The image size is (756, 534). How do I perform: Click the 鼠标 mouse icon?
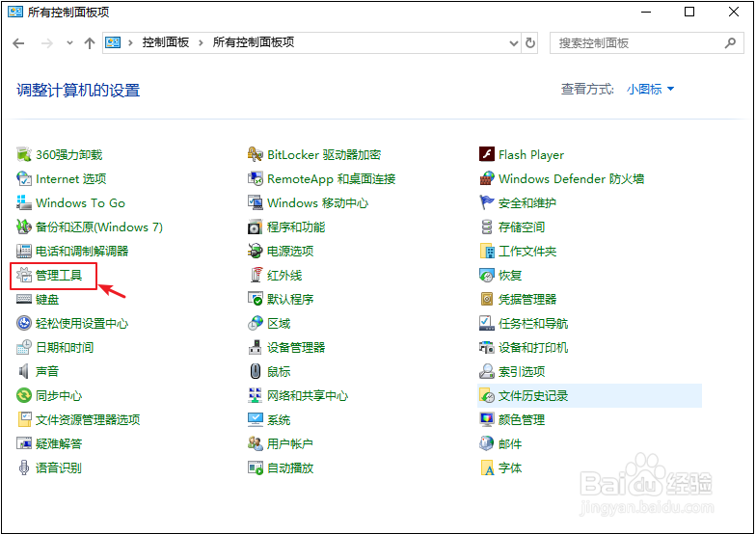(255, 372)
